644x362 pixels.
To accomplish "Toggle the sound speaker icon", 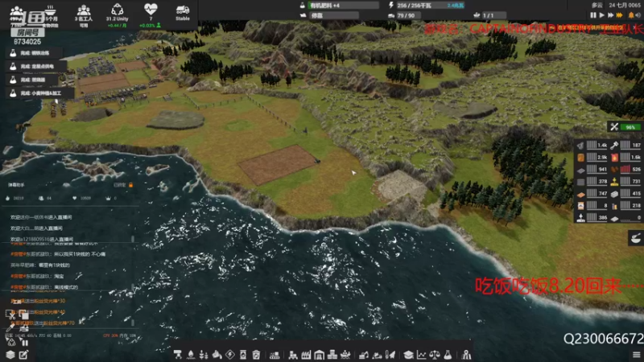I will [x=638, y=15].
